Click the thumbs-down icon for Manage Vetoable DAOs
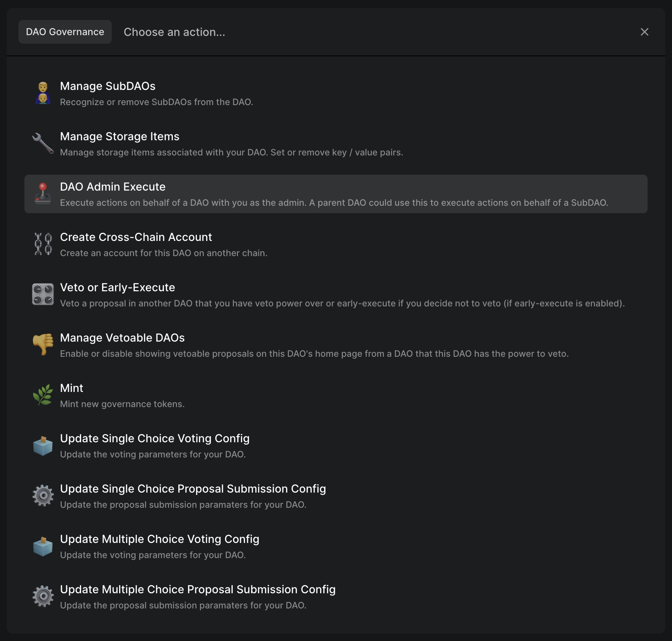The width and height of the screenshot is (672, 641). click(43, 345)
